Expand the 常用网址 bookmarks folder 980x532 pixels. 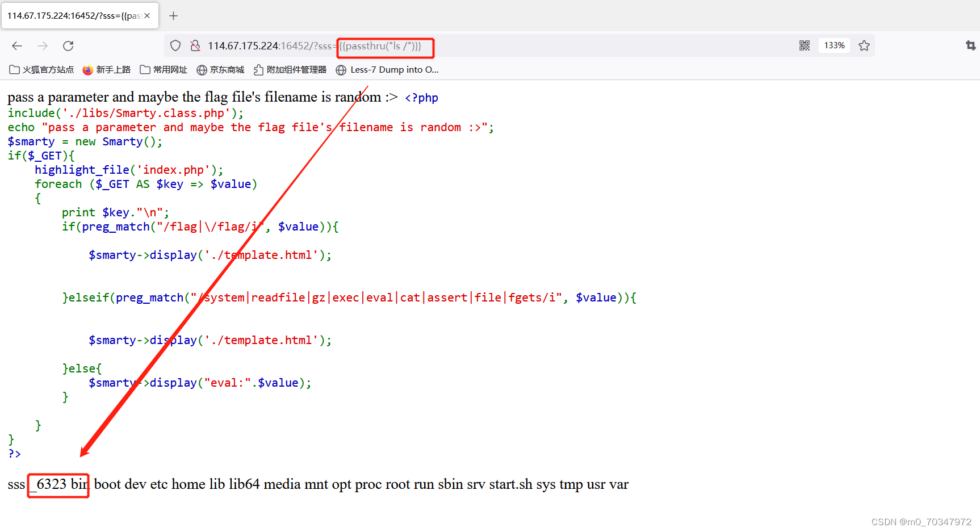[164, 69]
